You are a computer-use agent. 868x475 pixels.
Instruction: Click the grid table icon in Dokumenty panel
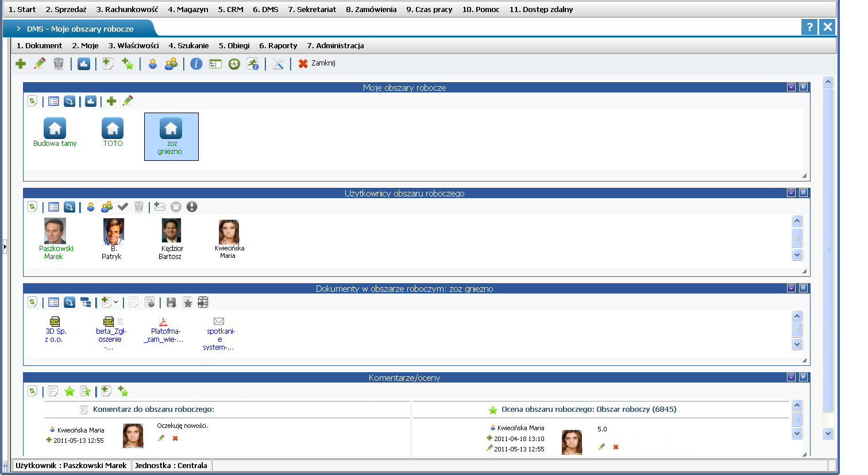(203, 302)
